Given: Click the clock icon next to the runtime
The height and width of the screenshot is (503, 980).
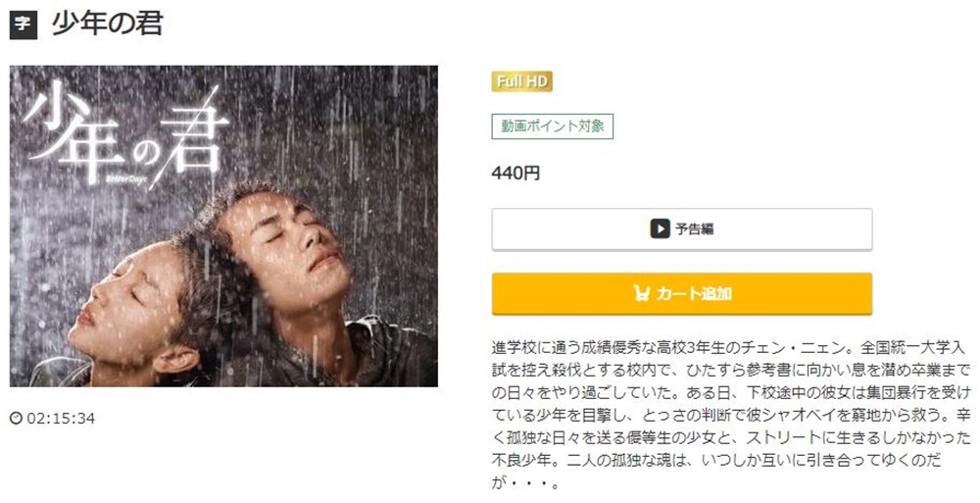Looking at the screenshot, I should click(x=17, y=418).
